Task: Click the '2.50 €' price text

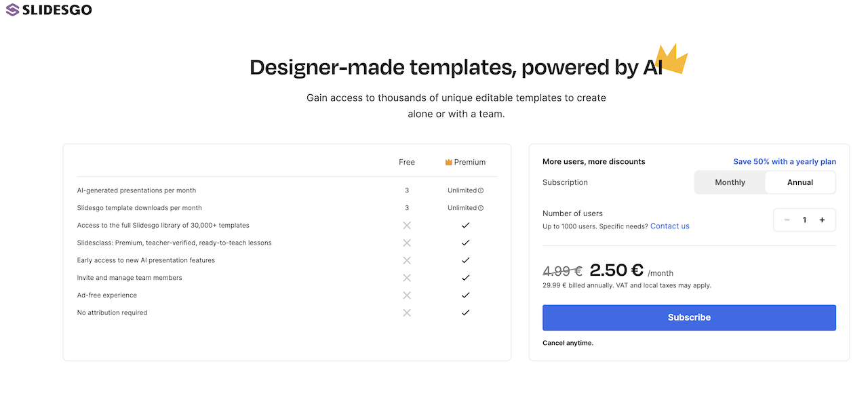Action: (616, 270)
